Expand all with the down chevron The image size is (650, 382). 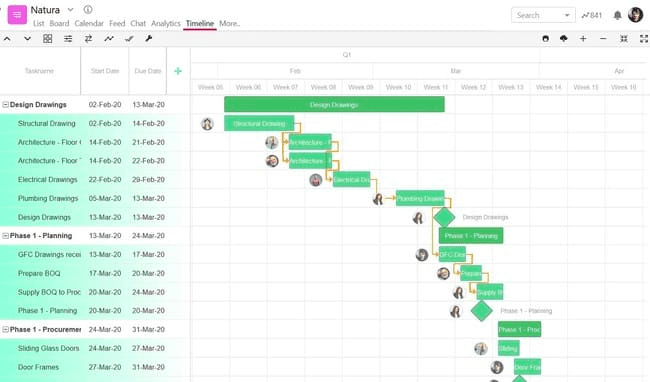27,39
